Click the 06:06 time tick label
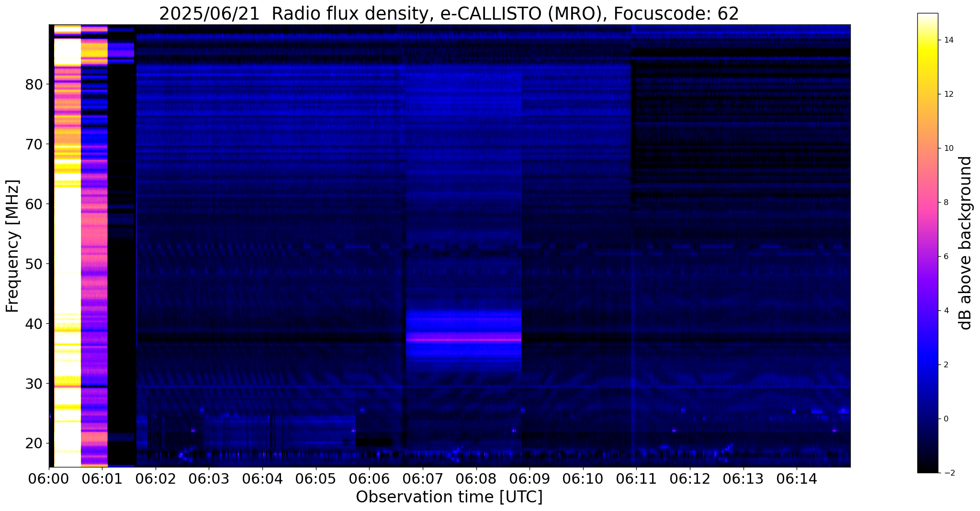 coord(369,478)
